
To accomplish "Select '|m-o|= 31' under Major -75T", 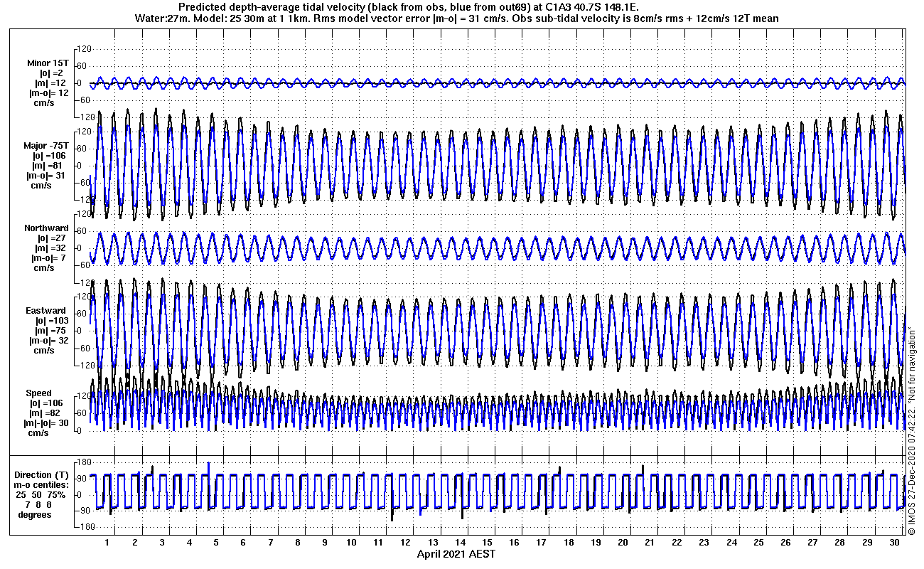I will (x=47, y=176).
